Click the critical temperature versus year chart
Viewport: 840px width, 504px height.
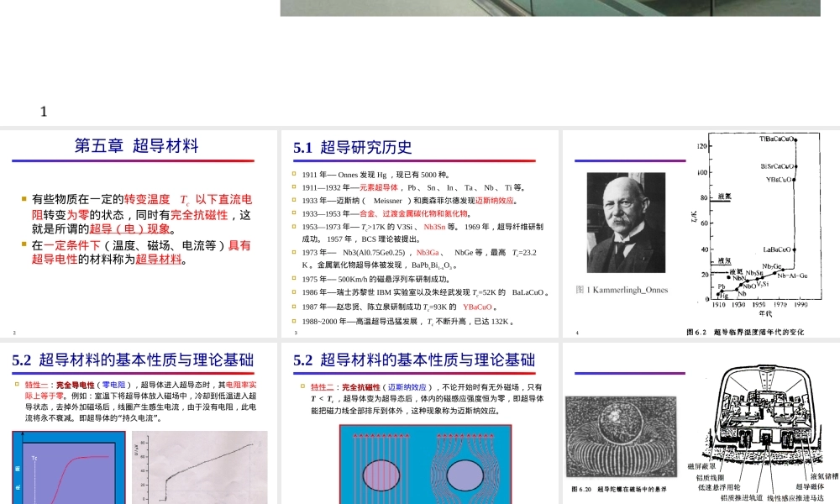[x=757, y=225]
